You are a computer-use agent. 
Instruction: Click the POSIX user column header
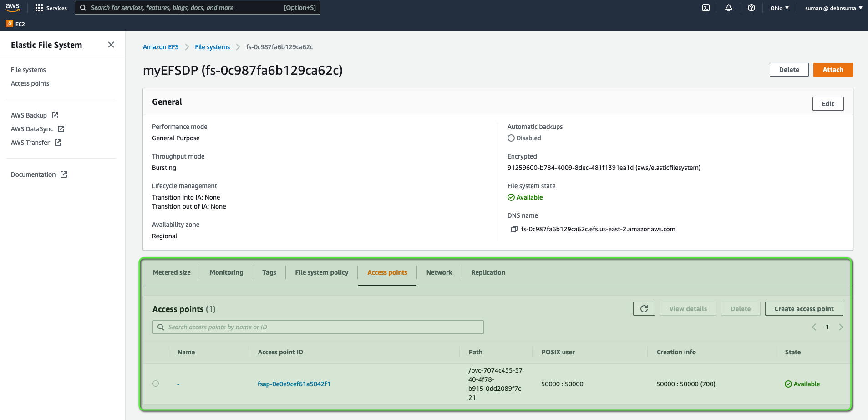[x=558, y=352]
